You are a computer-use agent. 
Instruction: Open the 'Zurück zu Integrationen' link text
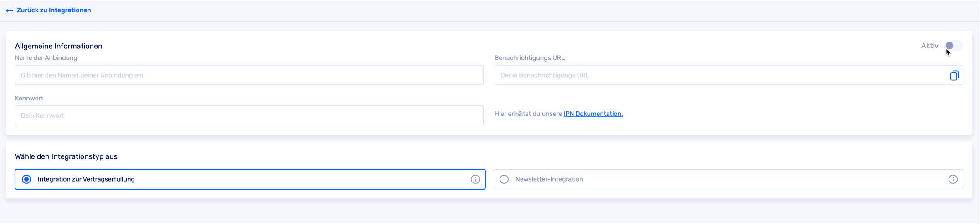(x=54, y=10)
